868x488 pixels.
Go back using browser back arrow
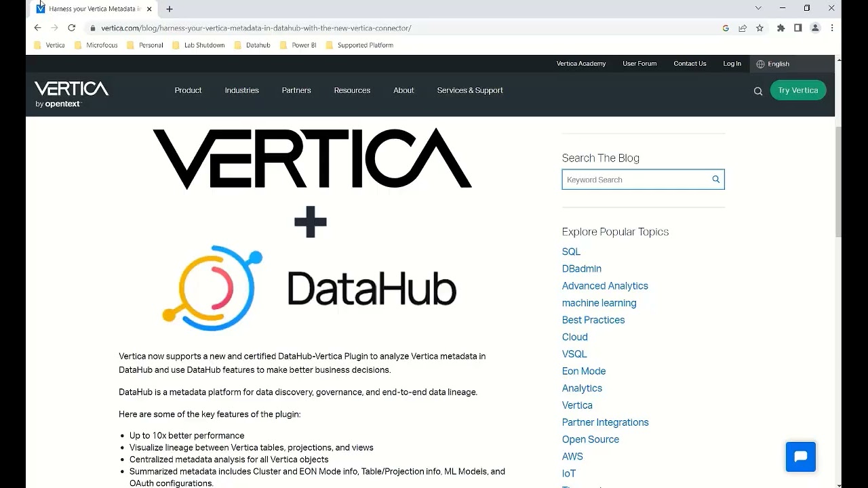(x=37, y=28)
